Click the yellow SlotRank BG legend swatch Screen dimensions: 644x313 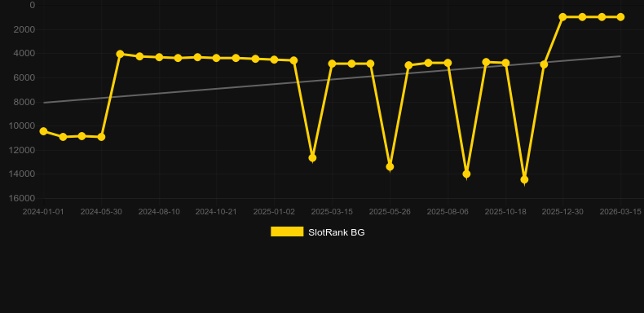[287, 231]
